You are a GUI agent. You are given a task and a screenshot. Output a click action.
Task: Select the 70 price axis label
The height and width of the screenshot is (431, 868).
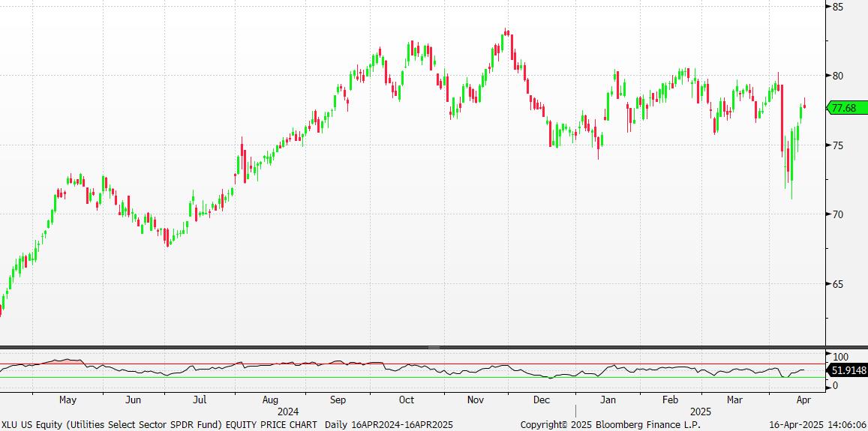click(837, 214)
